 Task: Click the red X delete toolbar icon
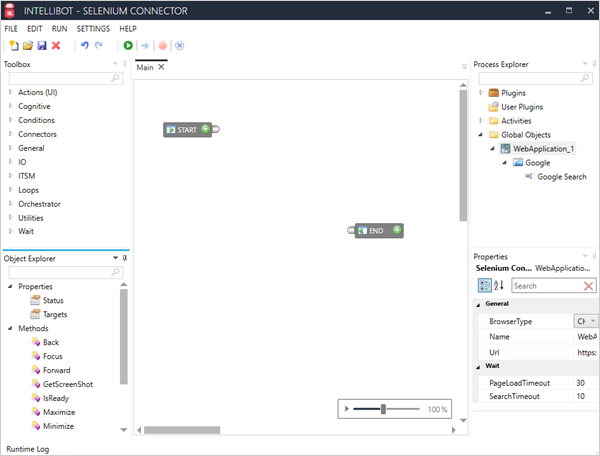coord(56,46)
